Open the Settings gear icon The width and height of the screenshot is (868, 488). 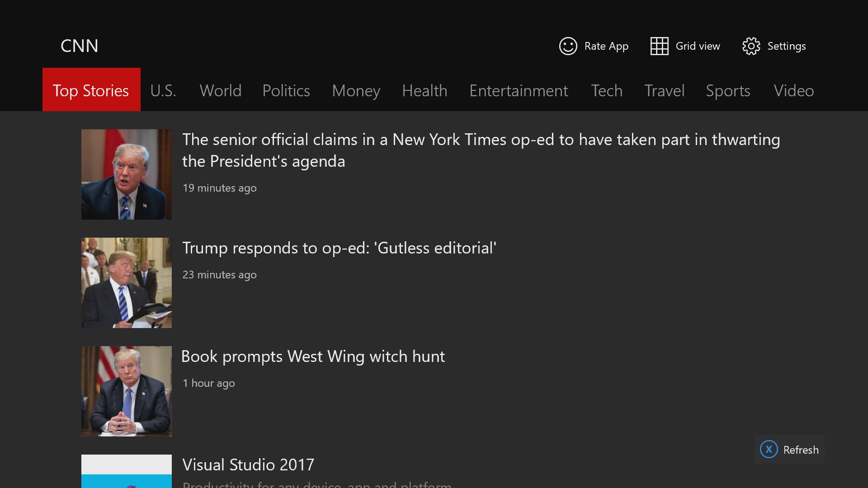tap(751, 46)
